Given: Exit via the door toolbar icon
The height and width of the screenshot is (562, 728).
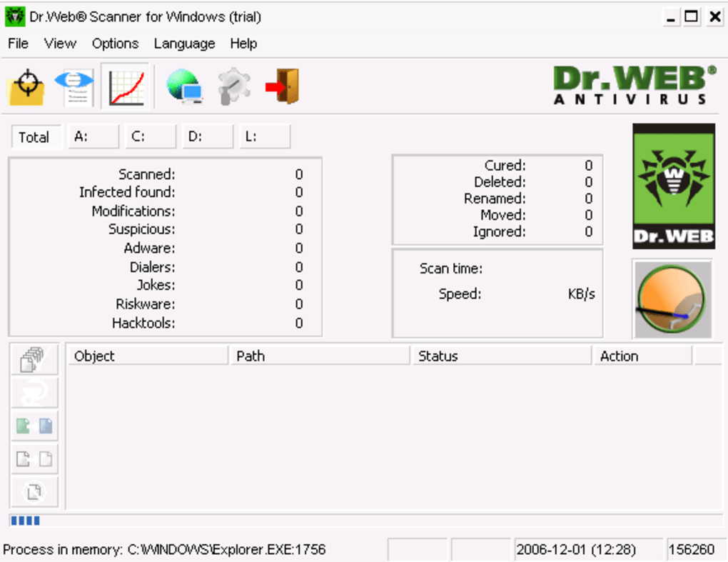Looking at the screenshot, I should pos(283,84).
